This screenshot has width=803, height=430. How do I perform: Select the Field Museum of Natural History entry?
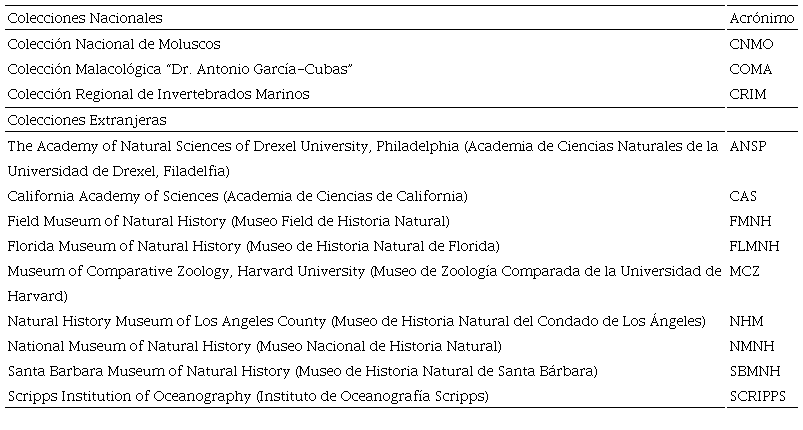pyautogui.click(x=228, y=221)
